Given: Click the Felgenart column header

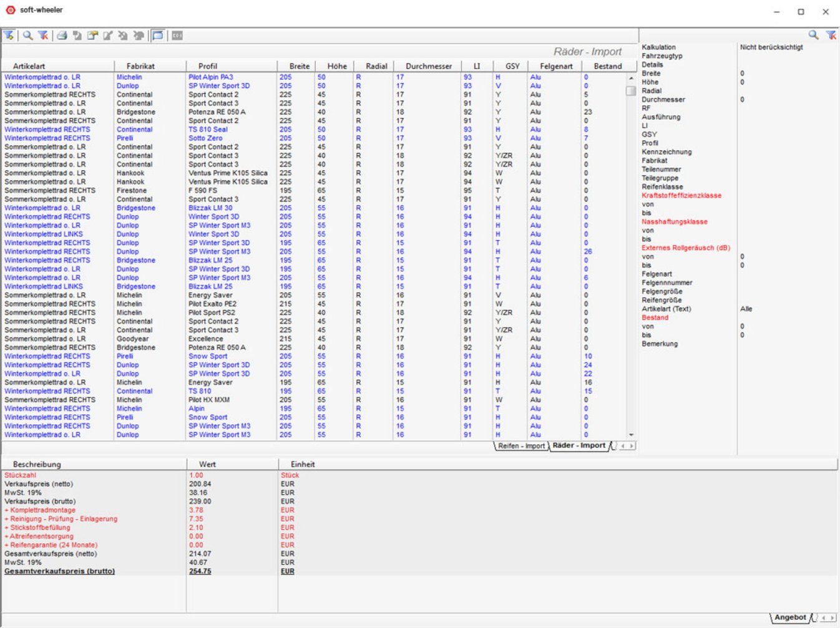Looking at the screenshot, I should pyautogui.click(x=555, y=66).
